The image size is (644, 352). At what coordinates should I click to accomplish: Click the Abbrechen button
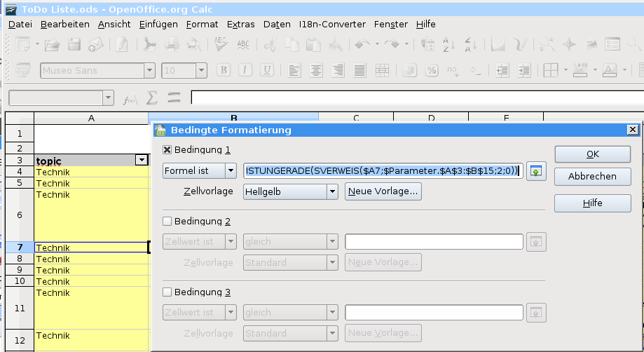pyautogui.click(x=592, y=176)
